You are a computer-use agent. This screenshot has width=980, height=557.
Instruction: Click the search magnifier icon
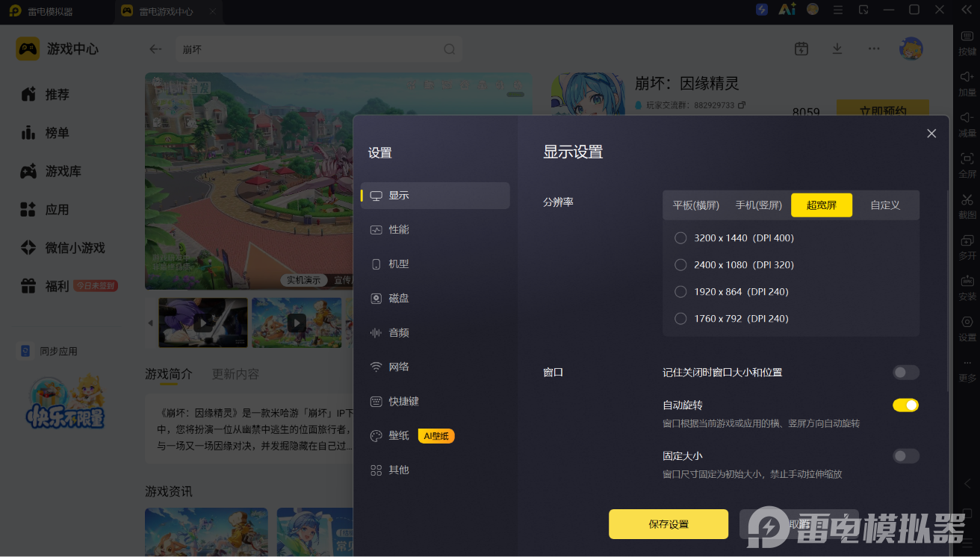(450, 49)
